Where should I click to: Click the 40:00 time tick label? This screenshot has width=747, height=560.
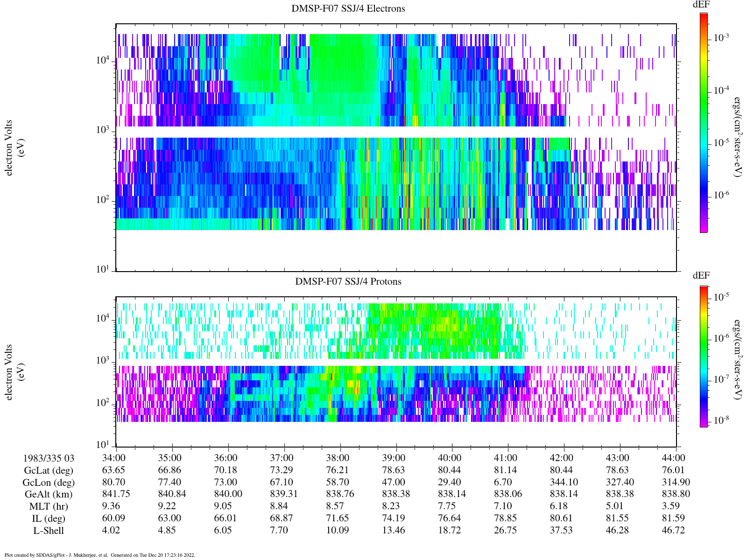[450, 458]
